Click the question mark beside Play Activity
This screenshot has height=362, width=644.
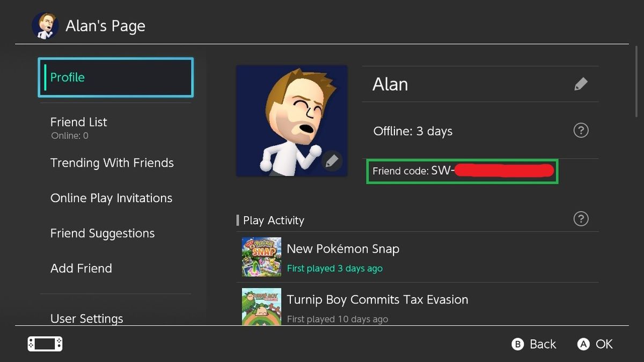581,219
